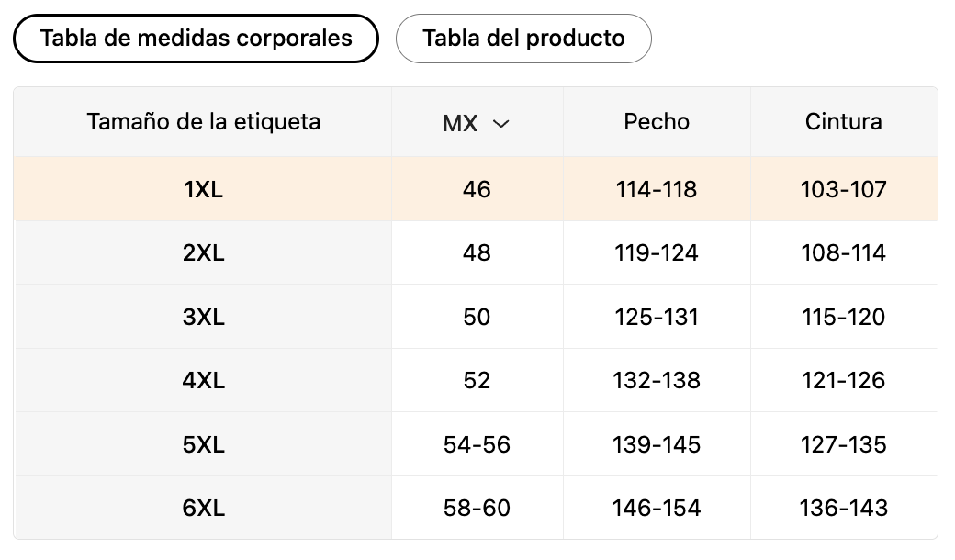Click the 136-143 waist measurement cell
The height and width of the screenshot is (560, 955).
click(x=844, y=508)
